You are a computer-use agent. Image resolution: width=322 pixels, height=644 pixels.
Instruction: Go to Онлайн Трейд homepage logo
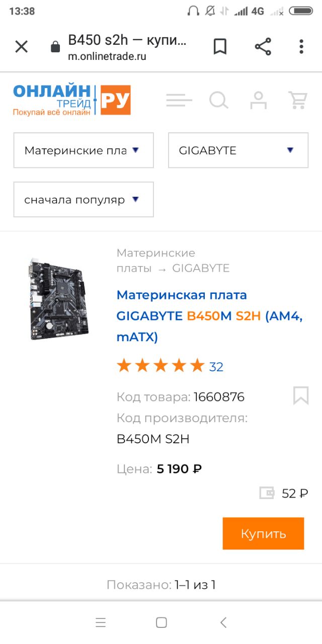[71, 100]
